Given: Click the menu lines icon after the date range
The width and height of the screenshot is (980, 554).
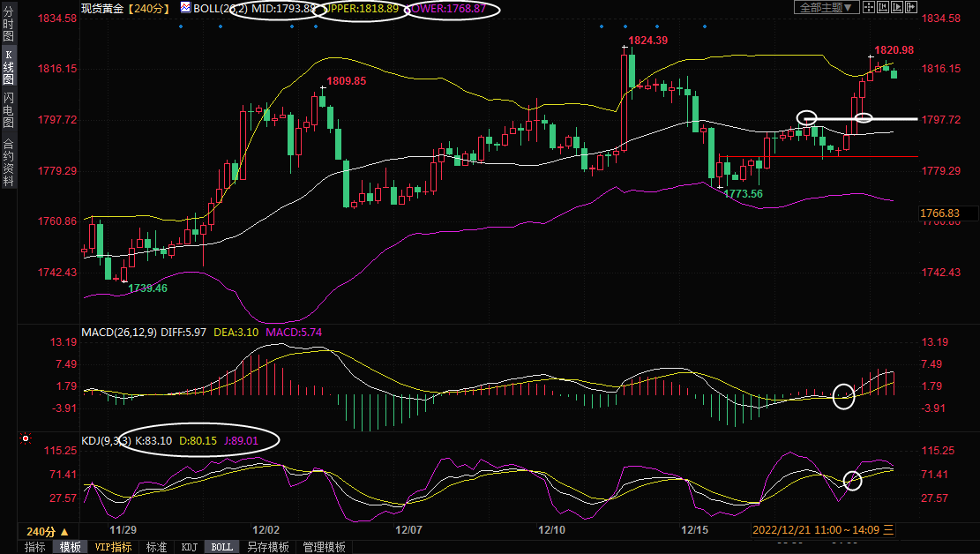Looking at the screenshot, I should pos(888,530).
